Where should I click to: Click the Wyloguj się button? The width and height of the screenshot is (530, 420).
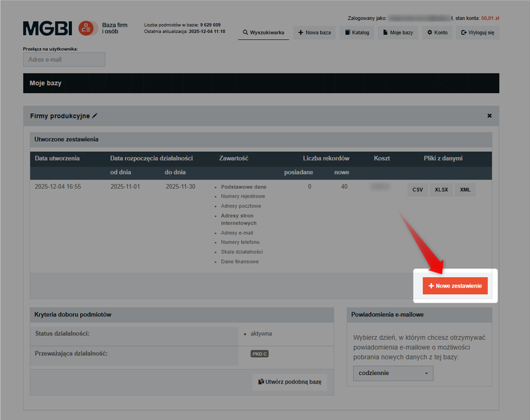[x=477, y=32]
